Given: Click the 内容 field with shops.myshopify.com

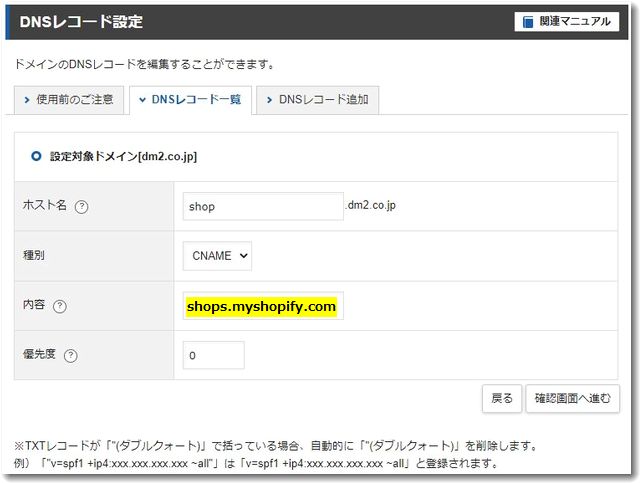Looking at the screenshot, I should click(263, 306).
